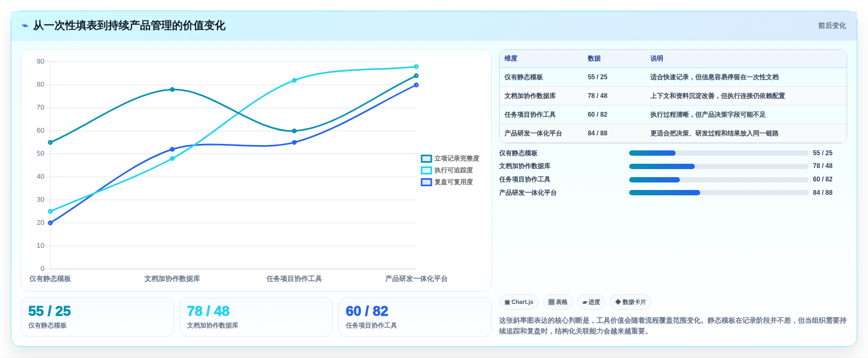Click 复盘可复用度 data point at 20
This screenshot has height=358, width=868.
[x=50, y=223]
